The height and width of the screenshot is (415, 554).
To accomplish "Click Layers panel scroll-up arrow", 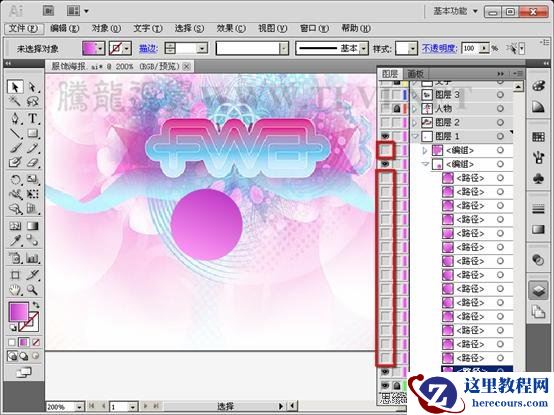I will coord(518,87).
